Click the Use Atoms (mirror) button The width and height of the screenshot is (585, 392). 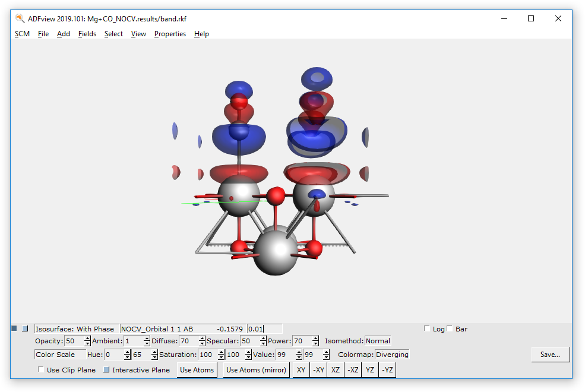(255, 369)
